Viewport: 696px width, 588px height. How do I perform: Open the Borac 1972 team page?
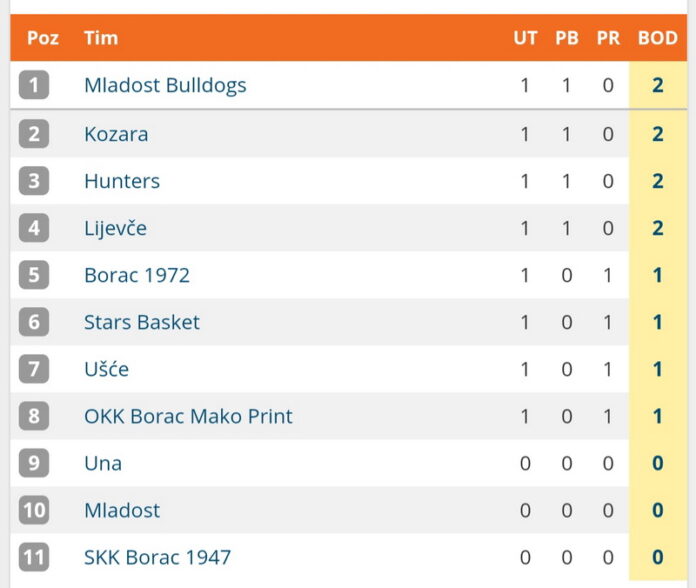pos(137,275)
